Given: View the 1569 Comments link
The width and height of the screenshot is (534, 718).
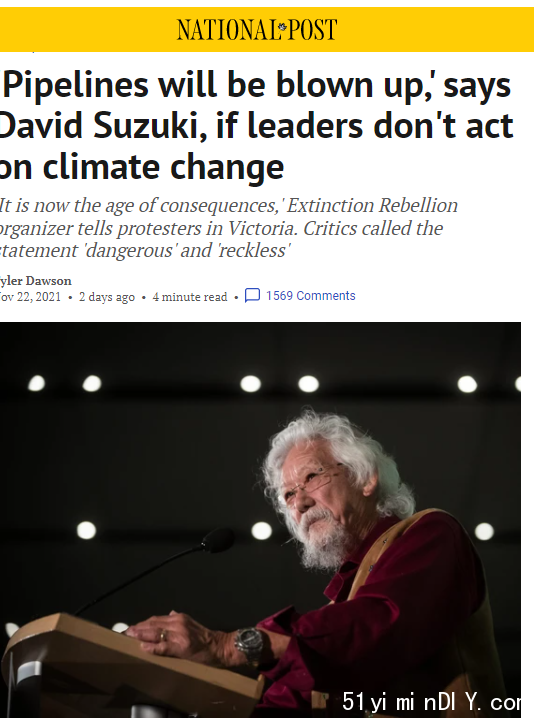Looking at the screenshot, I should coord(311,296).
